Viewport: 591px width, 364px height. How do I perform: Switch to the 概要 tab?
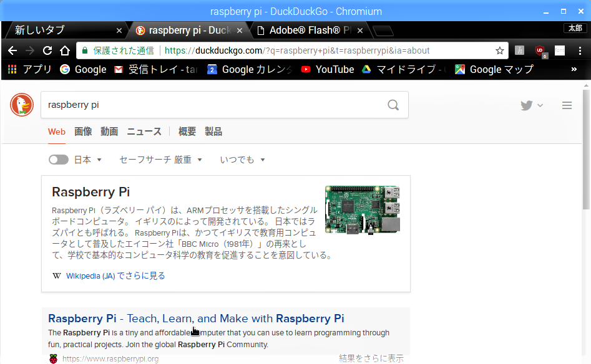(187, 132)
